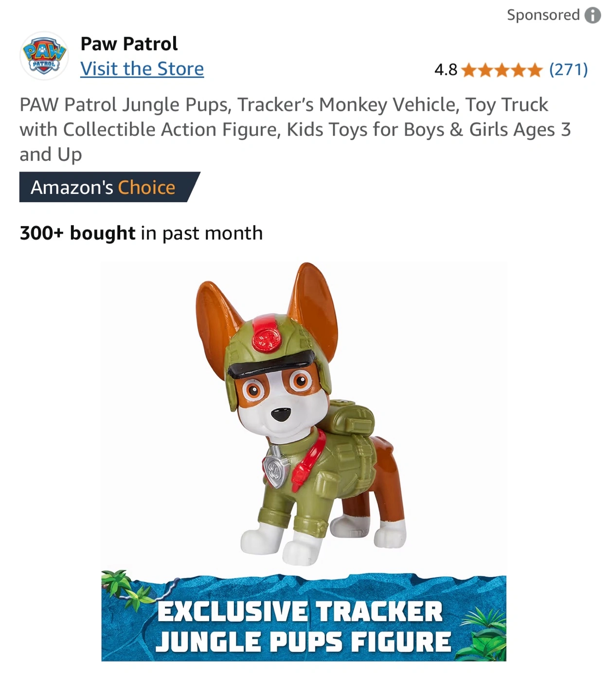The width and height of the screenshot is (608, 700).
Task: Tap the 300+ bought in past month text
Action: point(141,233)
